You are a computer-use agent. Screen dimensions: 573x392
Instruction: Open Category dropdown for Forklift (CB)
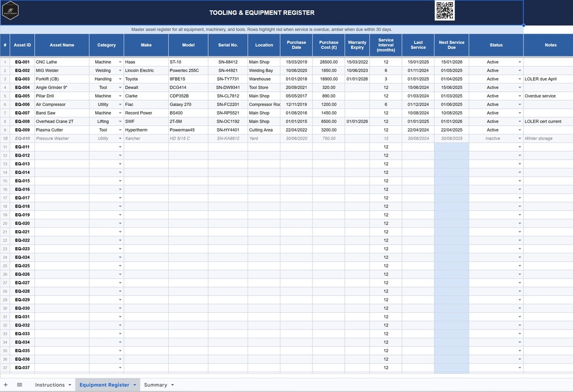120,79
